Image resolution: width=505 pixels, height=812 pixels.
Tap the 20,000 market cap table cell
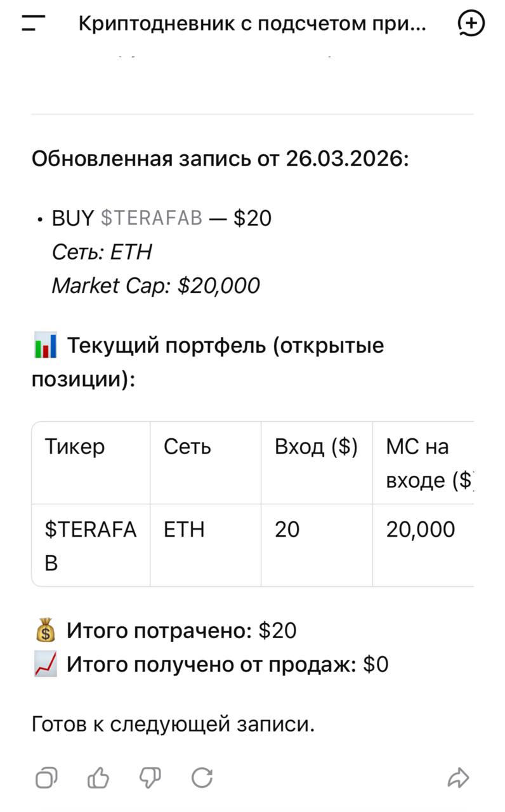pyautogui.click(x=421, y=529)
